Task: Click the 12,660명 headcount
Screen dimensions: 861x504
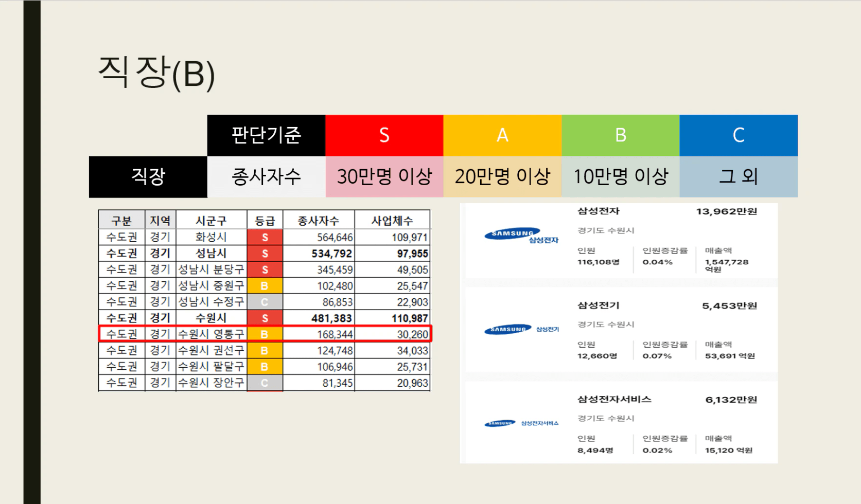Action: click(597, 356)
